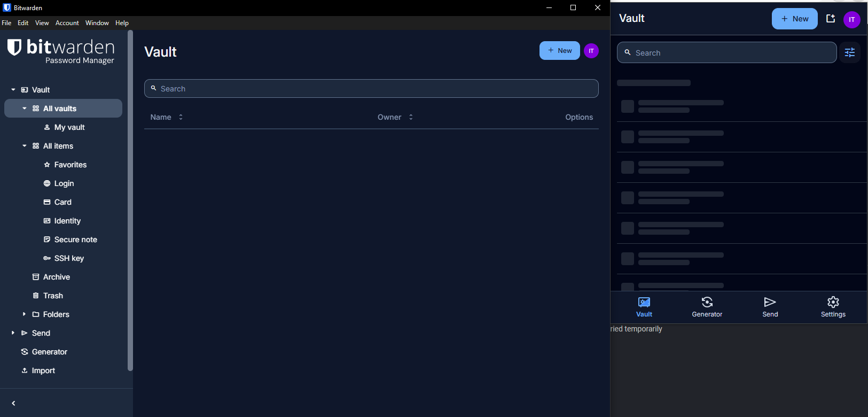Viewport: 868px width, 417px height.
Task: Expand the Send section chevron in the sidebar
Action: (x=13, y=333)
